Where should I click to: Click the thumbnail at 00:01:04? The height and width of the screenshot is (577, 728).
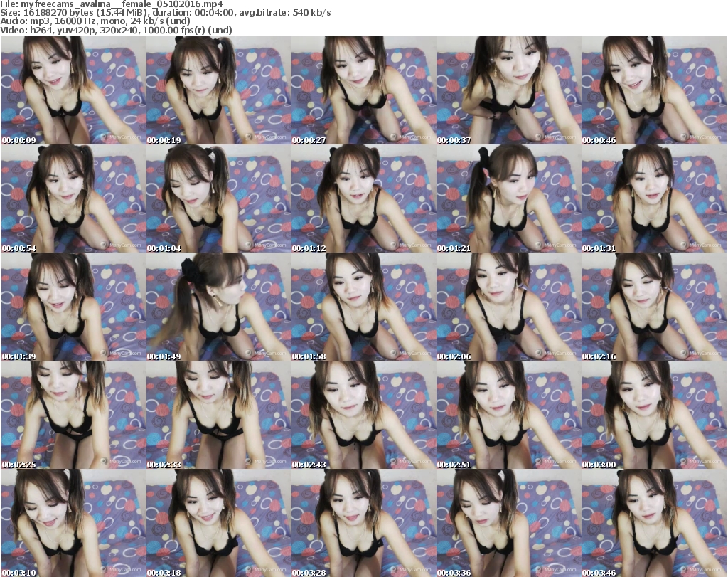pos(218,199)
